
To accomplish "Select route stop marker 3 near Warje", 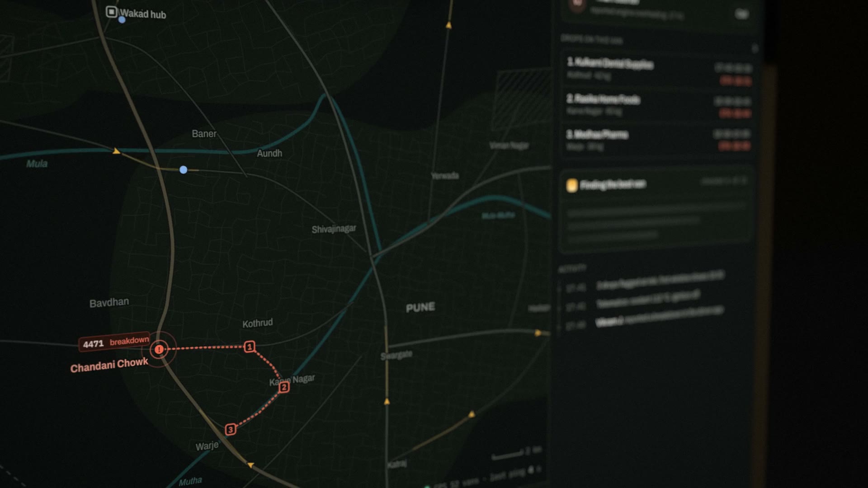I will (231, 429).
